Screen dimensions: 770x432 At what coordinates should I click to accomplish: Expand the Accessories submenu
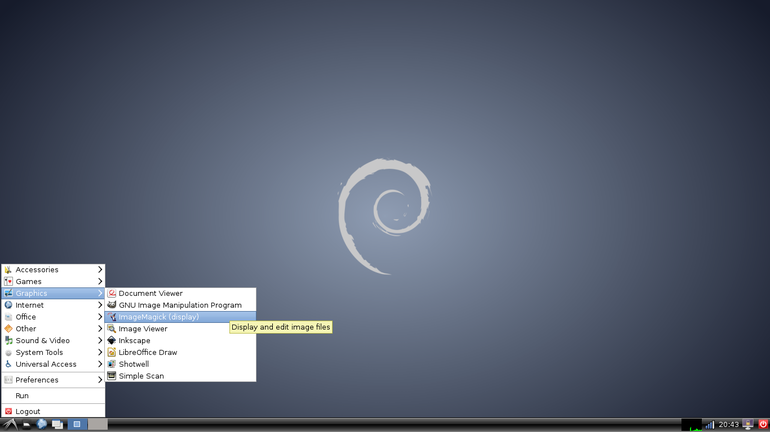pyautogui.click(x=53, y=270)
